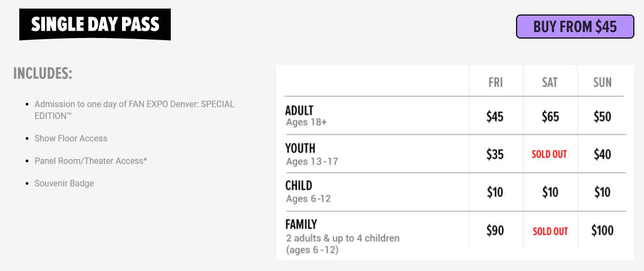Select the Single Day Pass heading banner

click(x=95, y=25)
